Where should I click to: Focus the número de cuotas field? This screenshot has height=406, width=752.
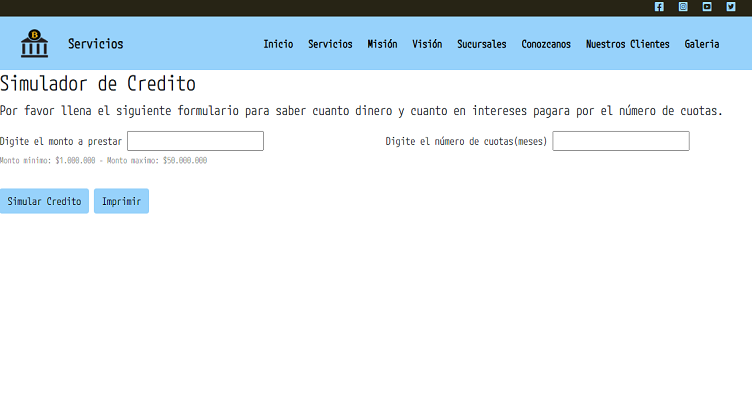(x=621, y=141)
